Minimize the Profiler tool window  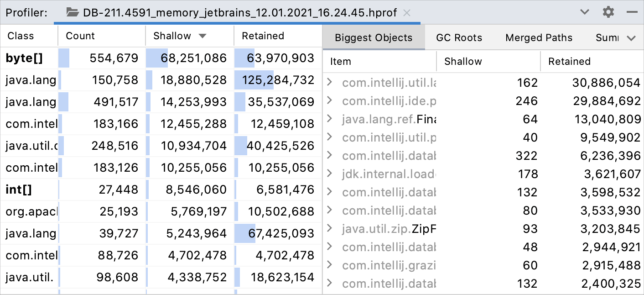pos(632,12)
